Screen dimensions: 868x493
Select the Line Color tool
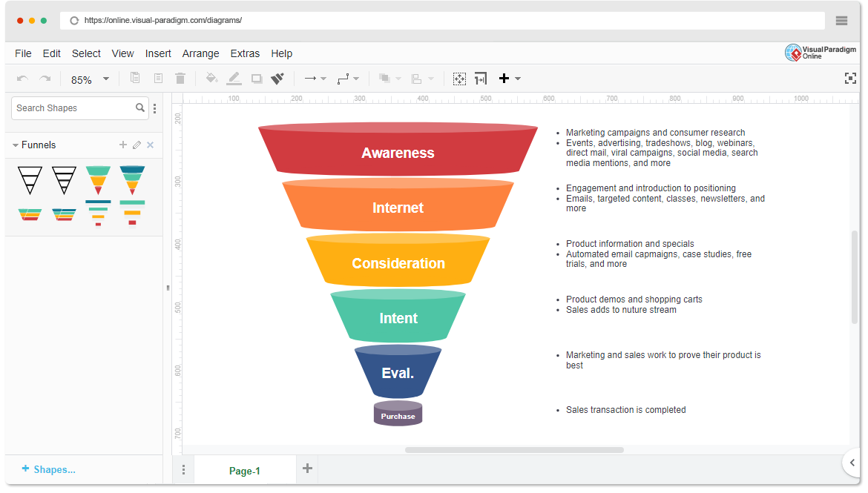click(x=234, y=78)
